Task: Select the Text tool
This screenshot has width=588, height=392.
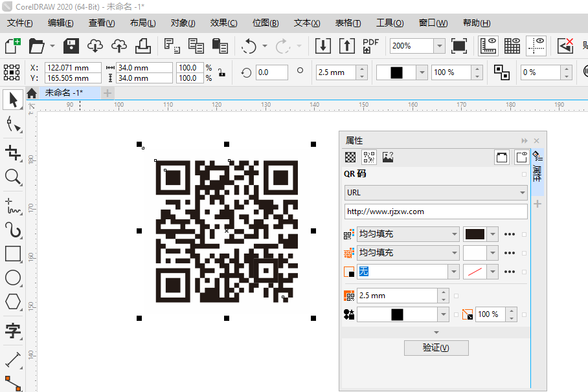Action: (13, 331)
